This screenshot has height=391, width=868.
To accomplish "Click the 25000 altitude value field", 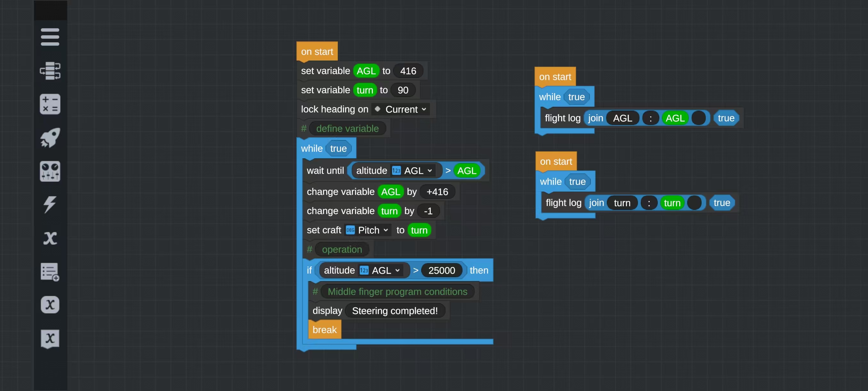I will pos(441,270).
